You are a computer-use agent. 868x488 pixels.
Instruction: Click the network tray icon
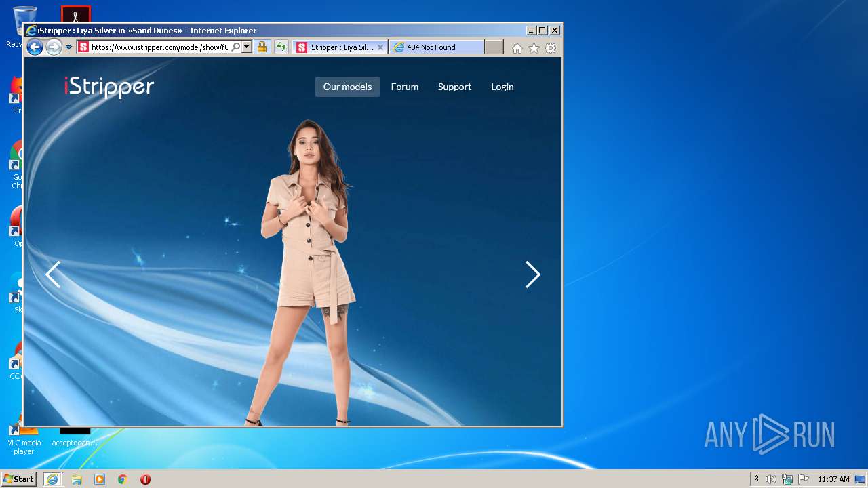787,479
